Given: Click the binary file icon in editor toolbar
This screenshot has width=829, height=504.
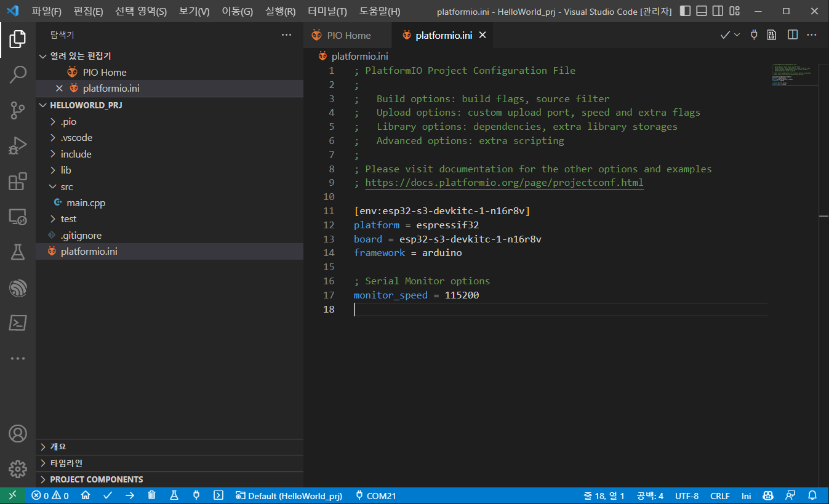Looking at the screenshot, I should click(772, 35).
